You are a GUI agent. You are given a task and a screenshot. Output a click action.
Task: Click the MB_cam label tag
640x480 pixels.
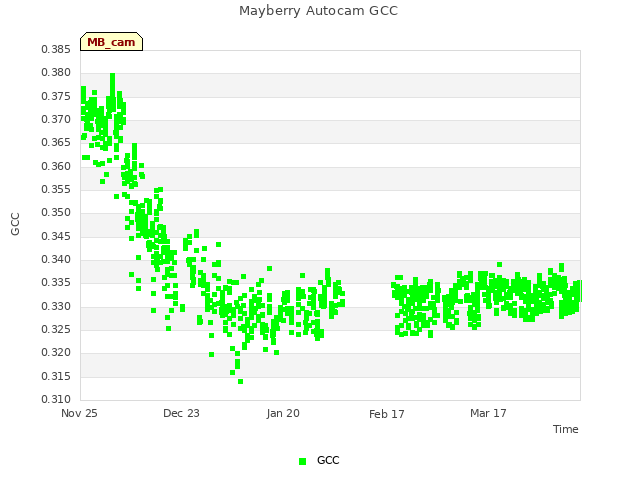[111, 42]
